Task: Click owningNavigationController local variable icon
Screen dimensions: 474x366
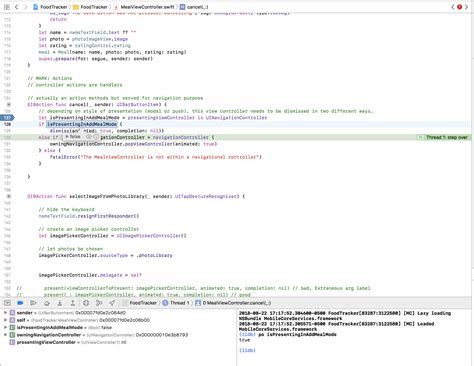Action: click(x=12, y=335)
